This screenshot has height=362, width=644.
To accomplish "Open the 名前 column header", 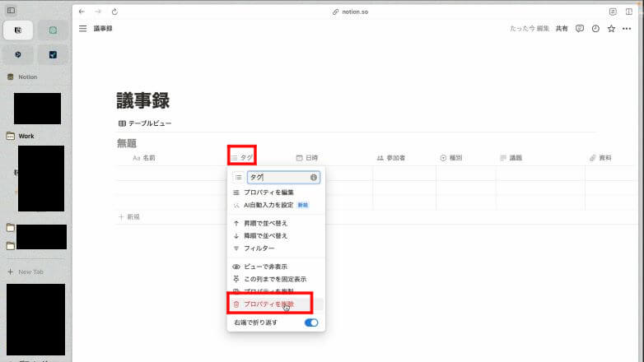I will pyautogui.click(x=144, y=158).
